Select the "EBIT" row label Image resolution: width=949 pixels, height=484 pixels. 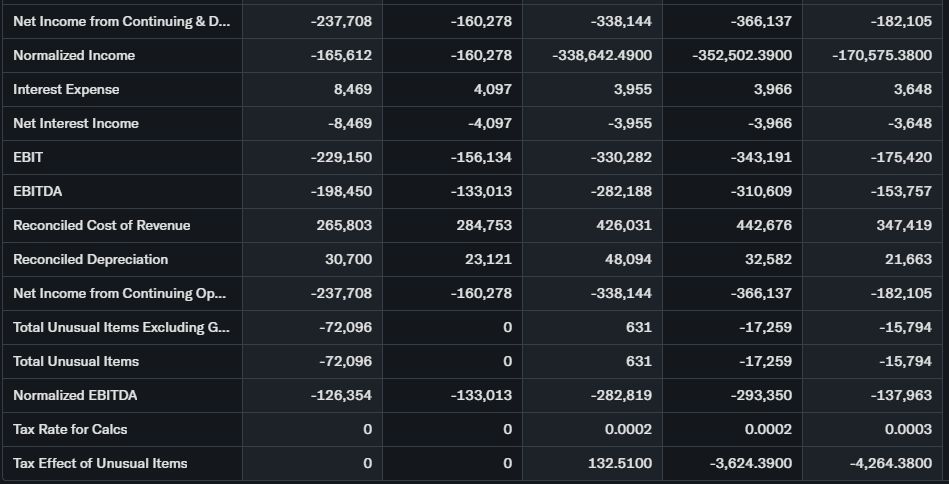point(28,157)
